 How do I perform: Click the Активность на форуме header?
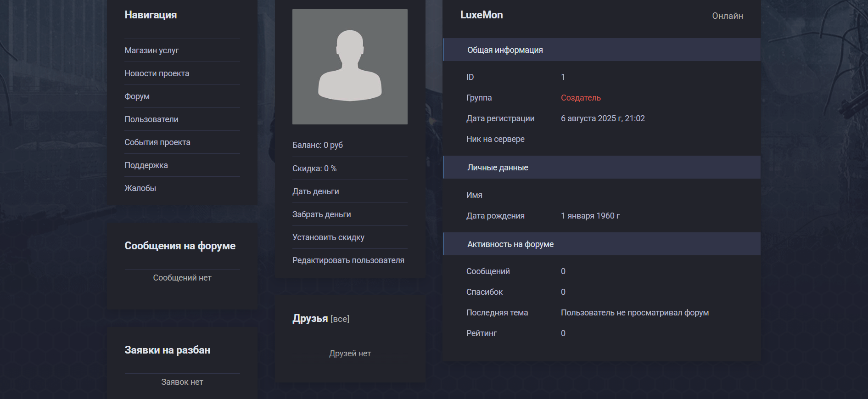point(510,244)
